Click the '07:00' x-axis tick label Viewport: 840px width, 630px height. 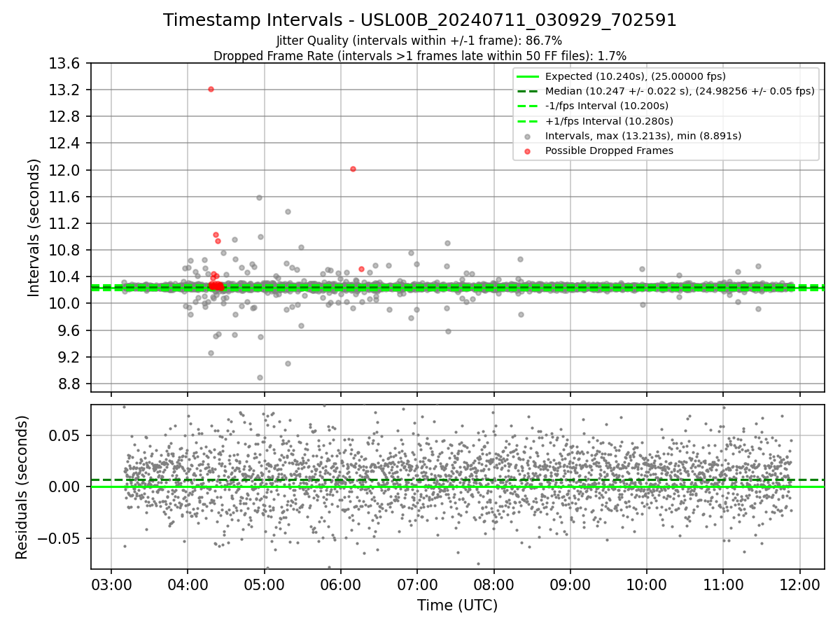pos(417,584)
